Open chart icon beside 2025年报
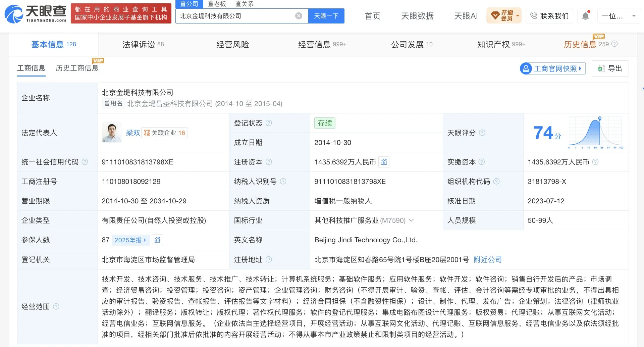This screenshot has width=644, height=347. coord(157,240)
